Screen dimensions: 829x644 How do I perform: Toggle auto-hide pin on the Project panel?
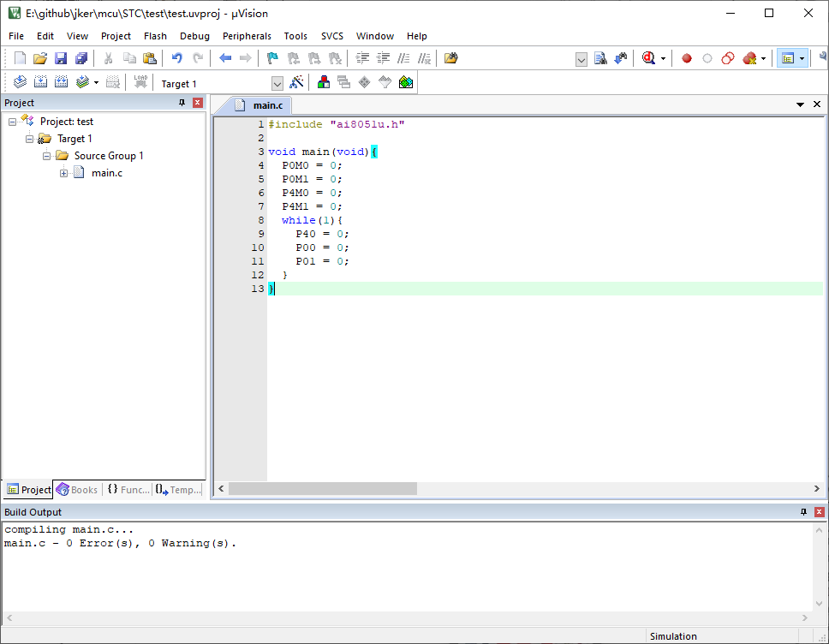182,103
